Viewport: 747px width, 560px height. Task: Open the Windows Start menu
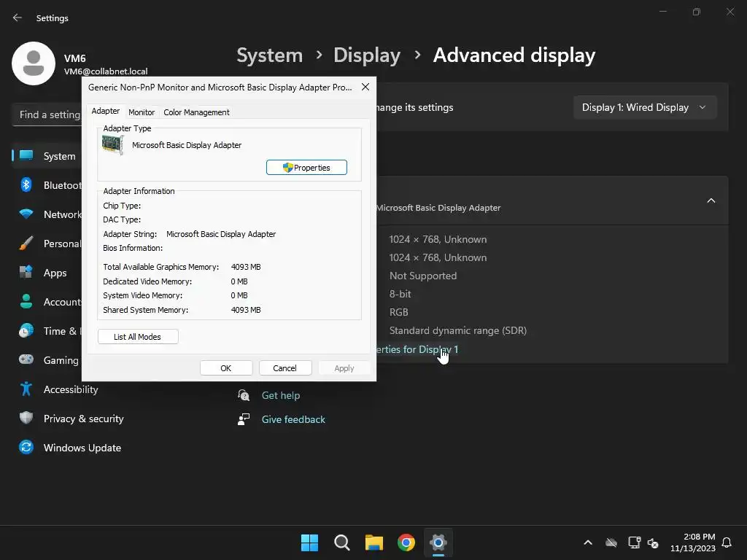click(309, 542)
